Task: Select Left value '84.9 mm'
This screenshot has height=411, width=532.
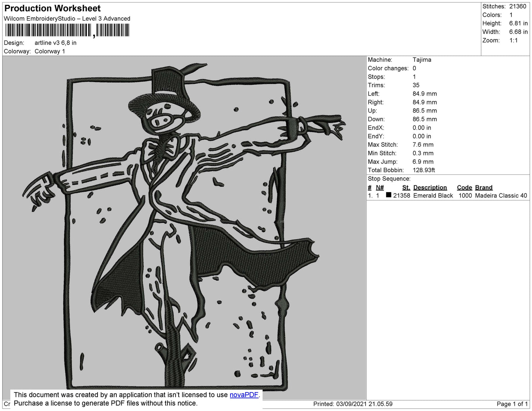Action: (425, 93)
